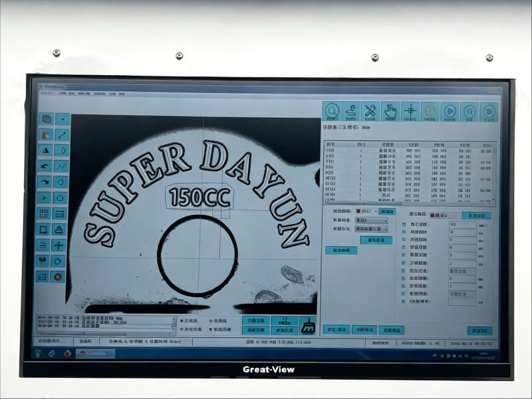The width and height of the screenshot is (532, 399).
Task: Select the stacked-documents icon at top of left toolbox
Action: click(47, 119)
